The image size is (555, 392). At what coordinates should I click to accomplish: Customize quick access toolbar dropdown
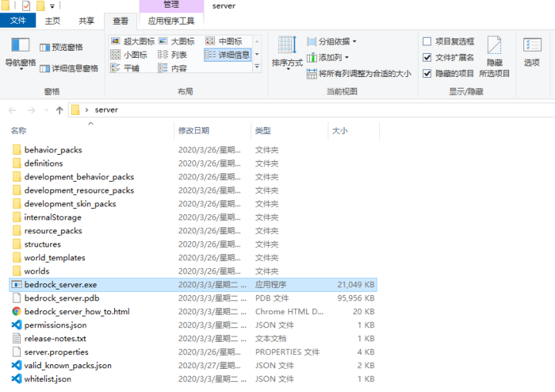click(52, 6)
